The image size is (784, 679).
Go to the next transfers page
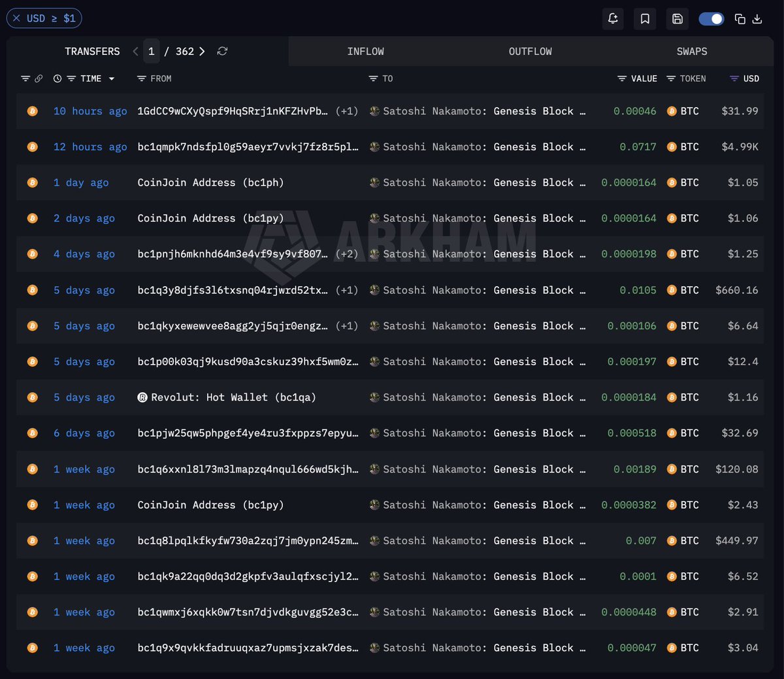[202, 51]
